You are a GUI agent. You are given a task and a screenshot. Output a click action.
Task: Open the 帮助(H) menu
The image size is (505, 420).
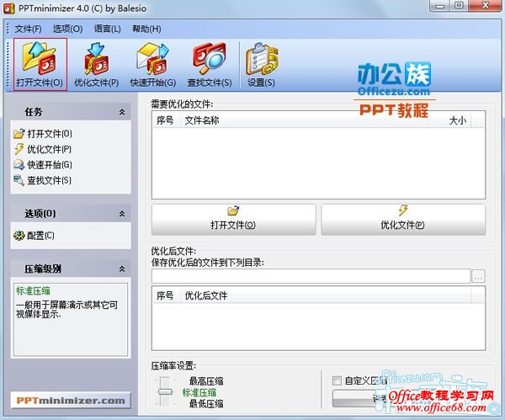coord(146,29)
